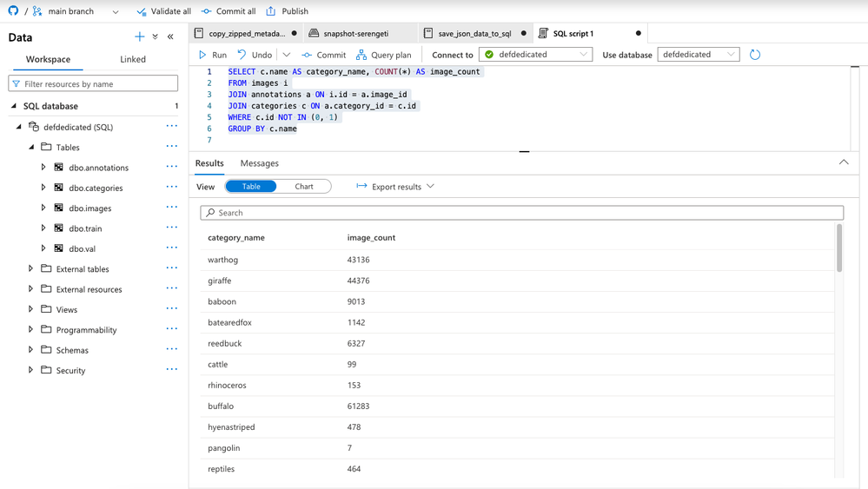Collapse the SQL database section
868x489 pixels.
[x=14, y=106]
